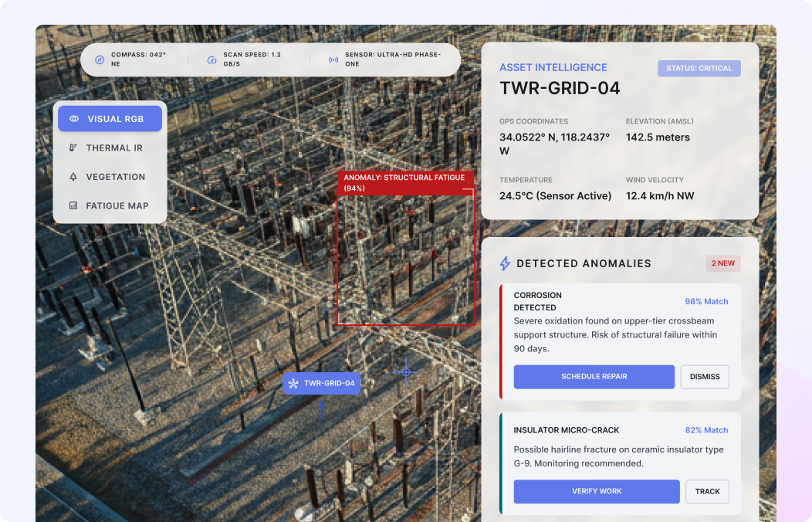The image size is (812, 522).
Task: Click the lightning bolt beside DETECTED ANOMALIES
Action: (x=506, y=263)
